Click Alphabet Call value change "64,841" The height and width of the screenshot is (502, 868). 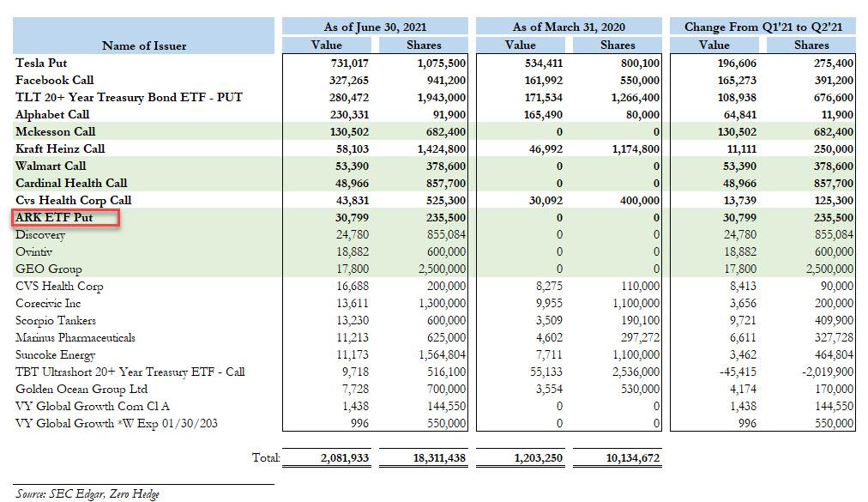click(x=740, y=115)
